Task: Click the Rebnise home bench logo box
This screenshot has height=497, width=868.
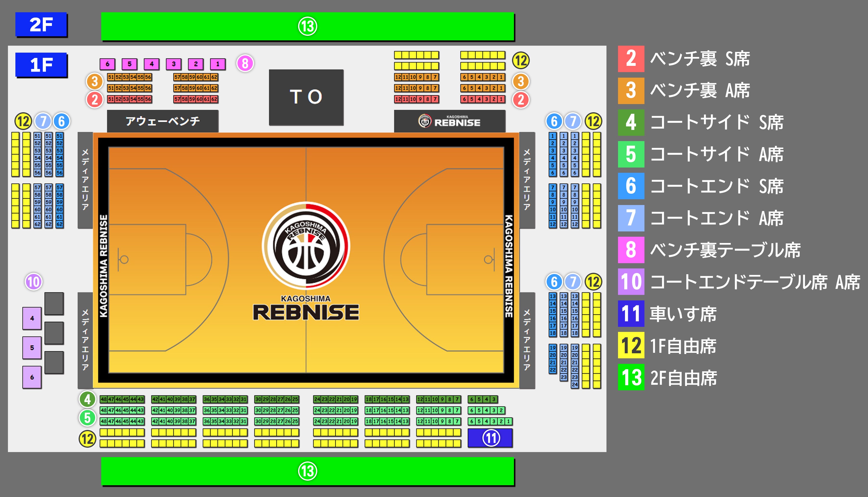Action: pos(450,121)
